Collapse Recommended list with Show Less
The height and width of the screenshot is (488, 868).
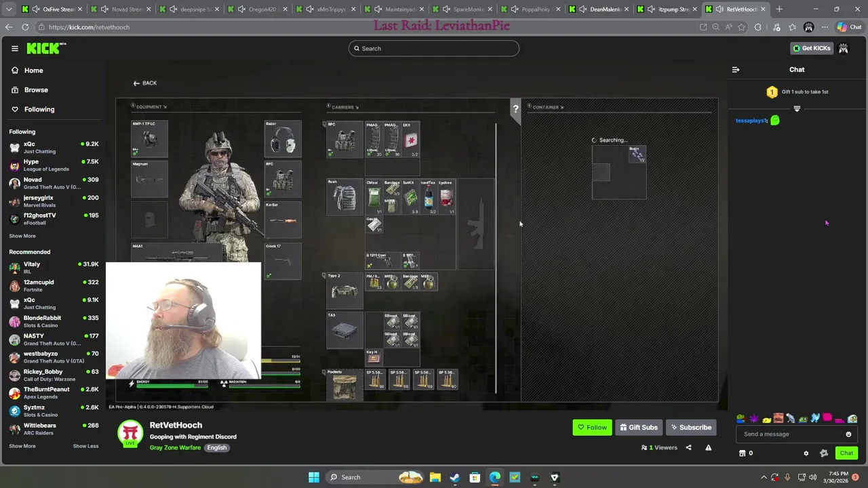(x=85, y=446)
